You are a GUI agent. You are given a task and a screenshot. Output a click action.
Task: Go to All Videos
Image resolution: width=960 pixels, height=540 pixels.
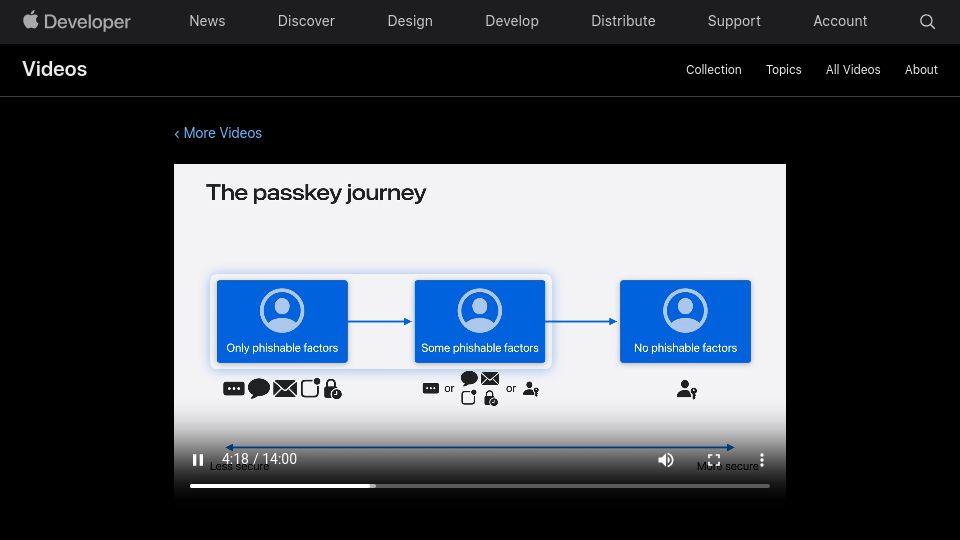click(853, 70)
